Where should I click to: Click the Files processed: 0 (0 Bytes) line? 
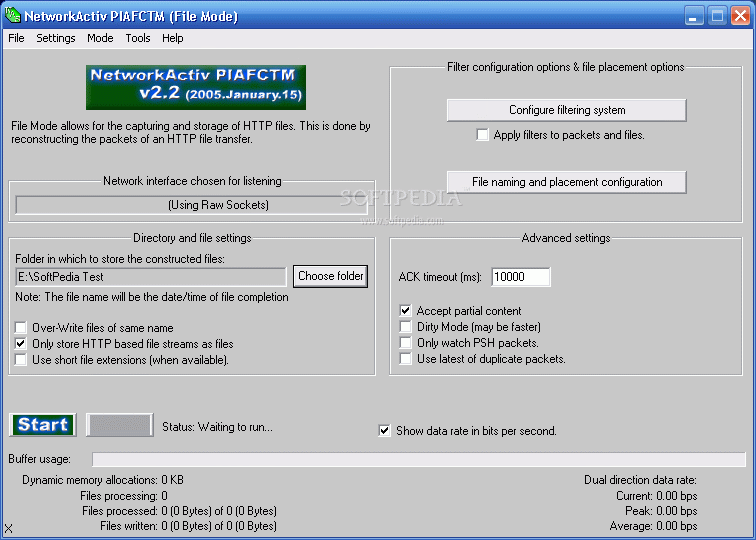(x=179, y=511)
